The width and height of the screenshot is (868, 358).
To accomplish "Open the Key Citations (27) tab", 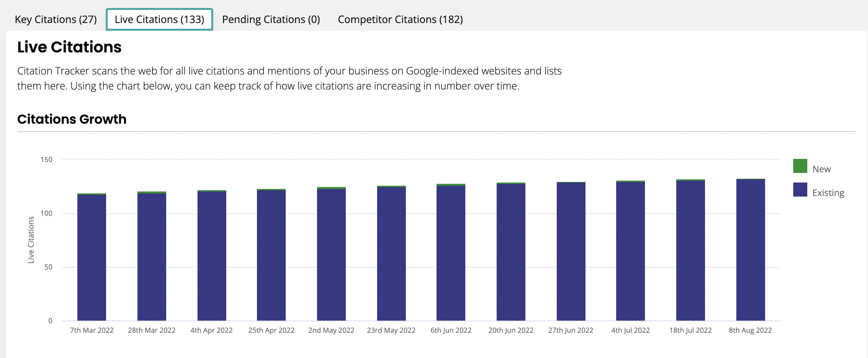I will 56,19.
